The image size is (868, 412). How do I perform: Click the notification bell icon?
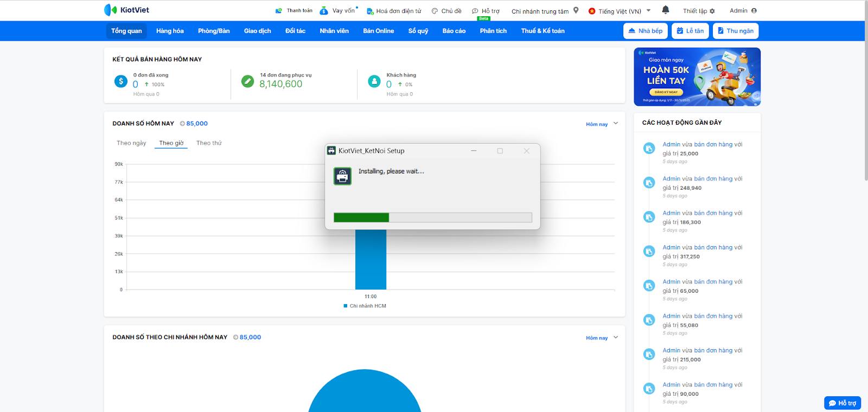click(x=666, y=10)
